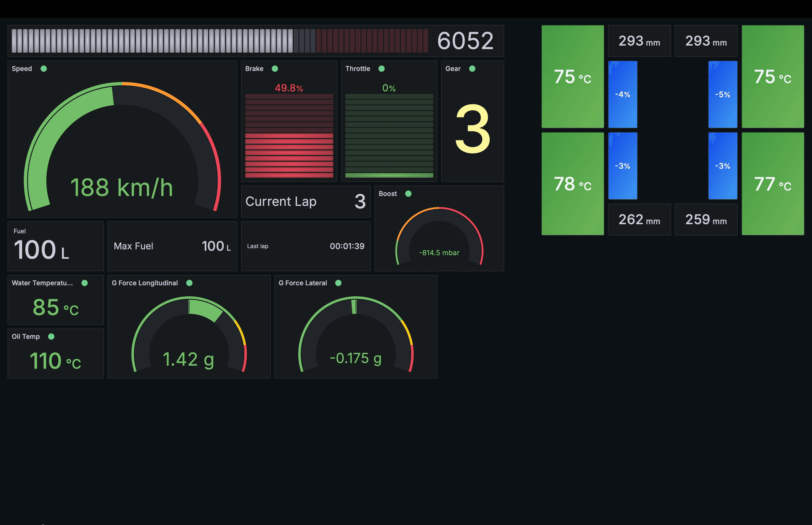Click the green status dot beside Gear
Viewport: 812px width, 525px height.
(x=472, y=69)
